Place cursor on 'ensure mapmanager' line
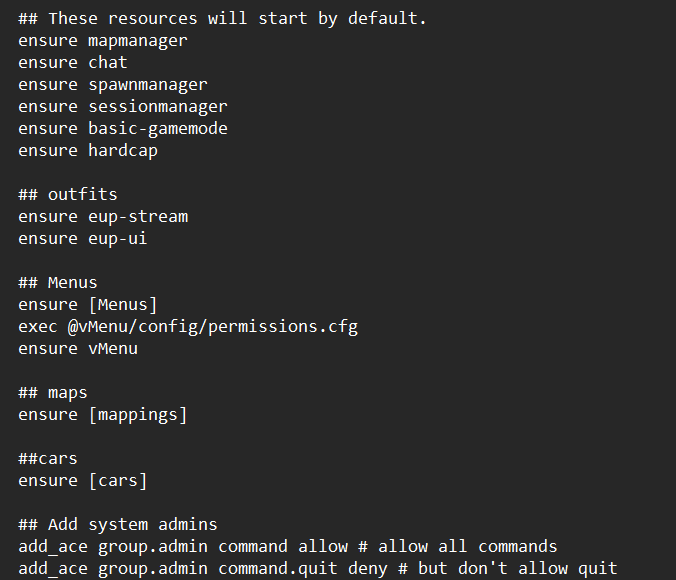The image size is (676, 580). 103,41
